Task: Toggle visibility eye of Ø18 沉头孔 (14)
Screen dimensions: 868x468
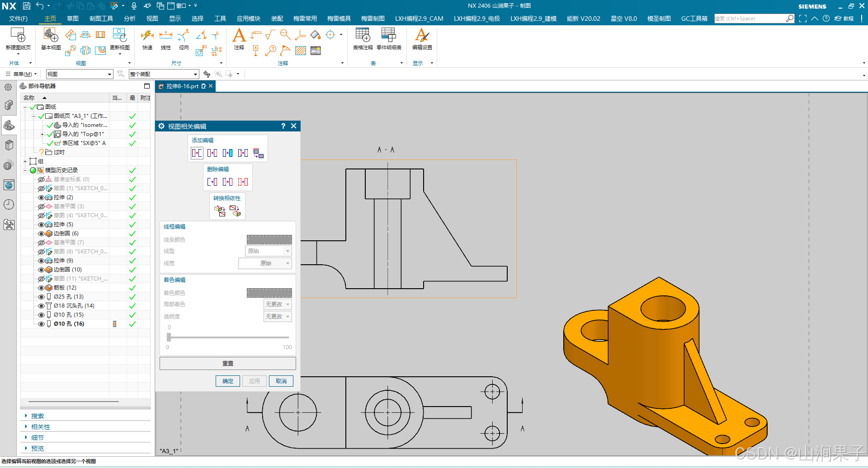Action: coord(41,306)
